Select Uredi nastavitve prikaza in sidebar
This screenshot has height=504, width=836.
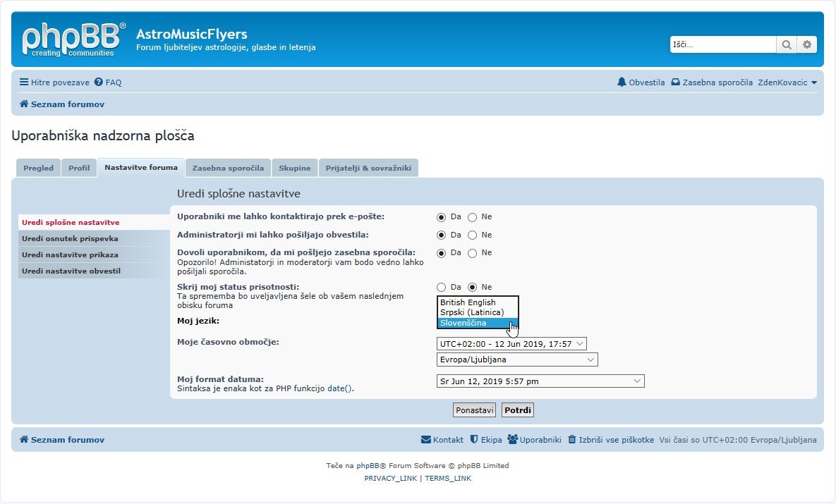pyautogui.click(x=94, y=254)
